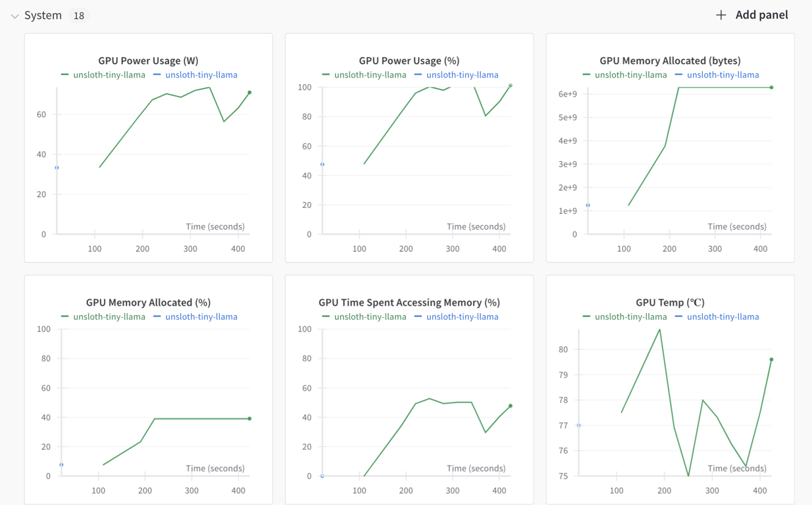
Task: Click blue unsloth-tiny-llama legend in GPU Temp
Action: pos(717,317)
